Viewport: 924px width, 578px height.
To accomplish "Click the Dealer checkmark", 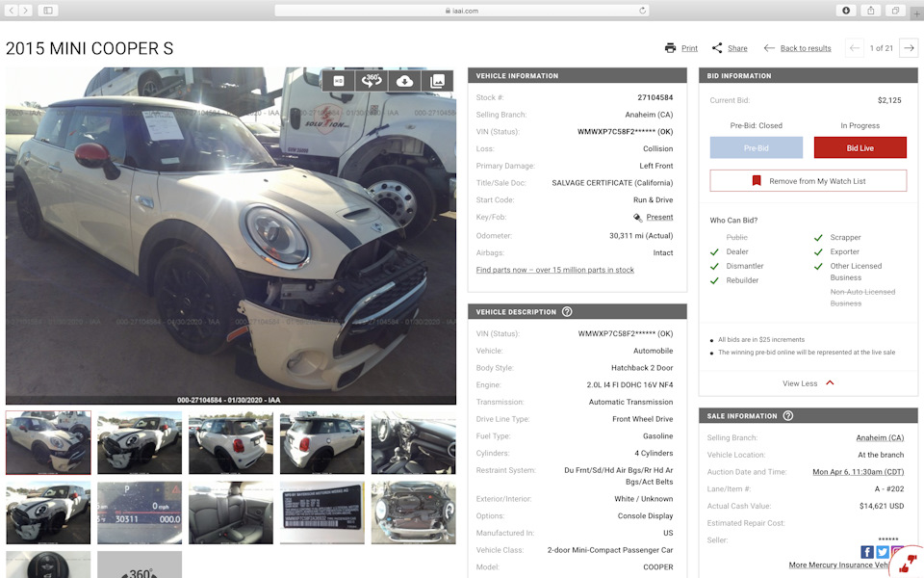I will [714, 251].
